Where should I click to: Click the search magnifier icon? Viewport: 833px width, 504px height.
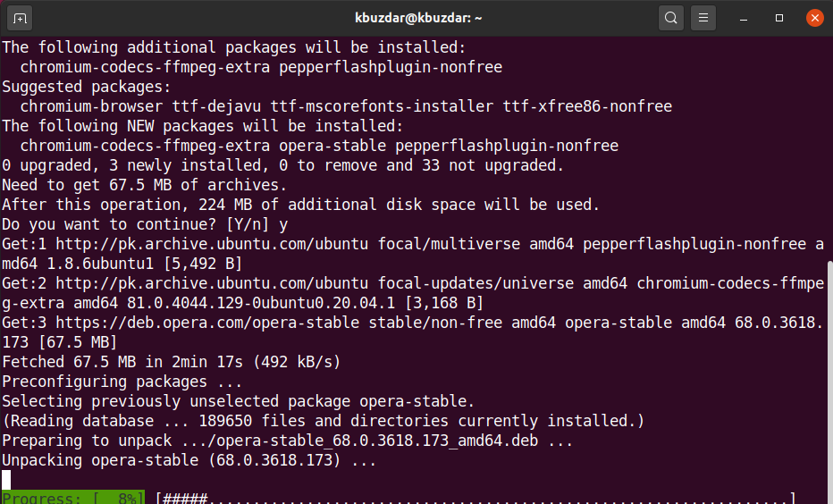click(x=671, y=18)
